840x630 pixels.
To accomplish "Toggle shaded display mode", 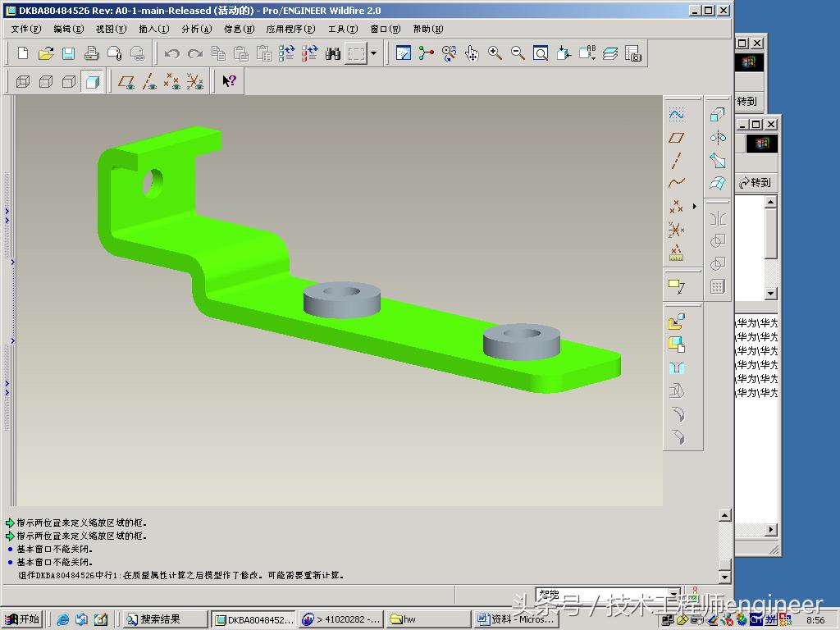I will (92, 81).
